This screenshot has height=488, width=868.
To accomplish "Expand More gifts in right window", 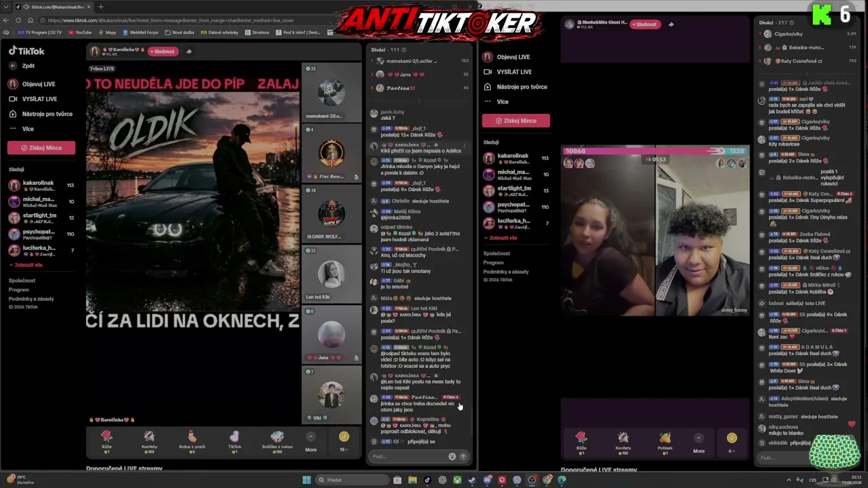I will [x=698, y=443].
